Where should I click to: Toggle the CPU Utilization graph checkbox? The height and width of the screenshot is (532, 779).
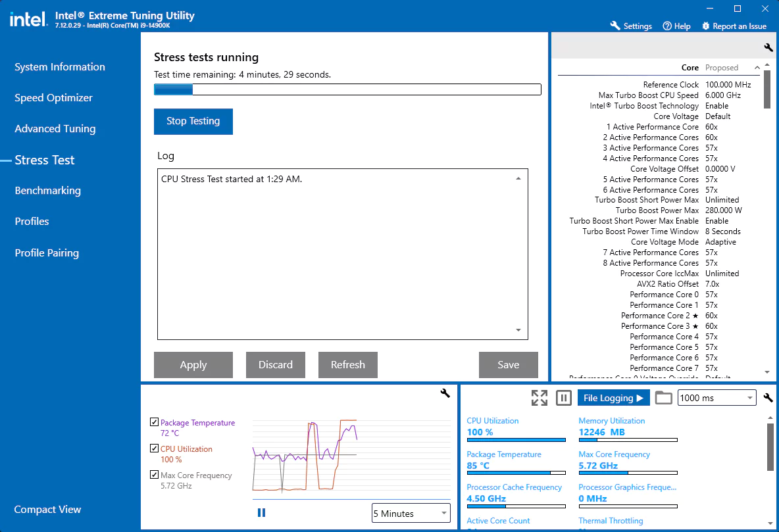pyautogui.click(x=154, y=448)
